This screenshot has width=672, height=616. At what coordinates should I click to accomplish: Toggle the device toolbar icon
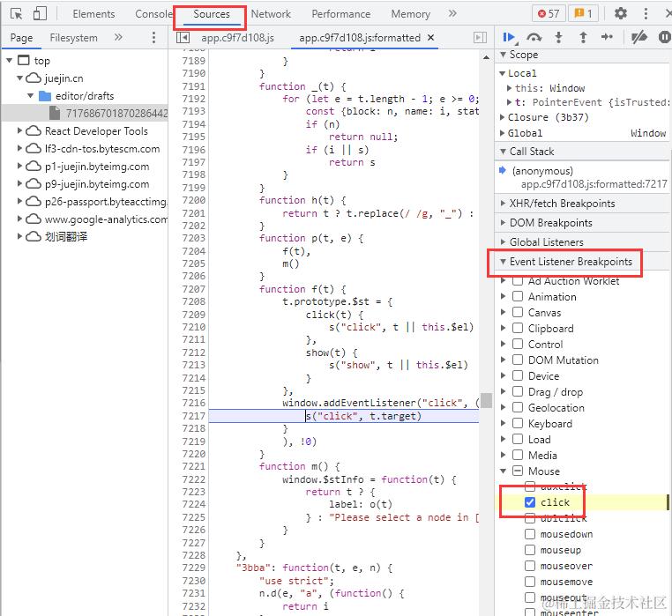pyautogui.click(x=40, y=14)
